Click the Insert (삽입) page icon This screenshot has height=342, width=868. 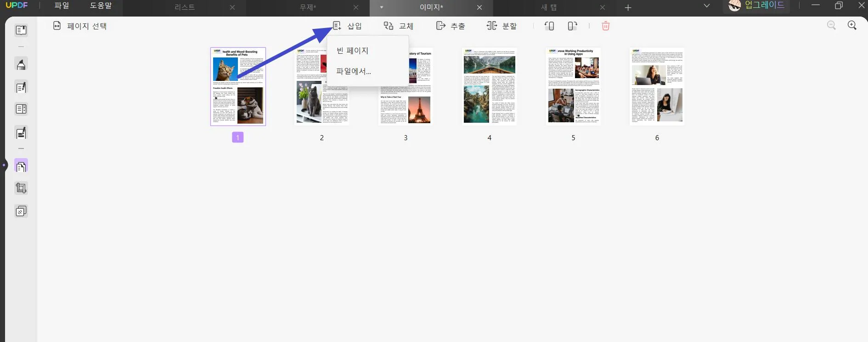point(337,26)
